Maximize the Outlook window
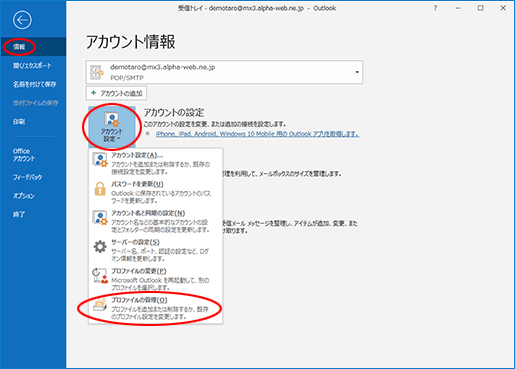This screenshot has width=515, height=369. click(x=480, y=8)
